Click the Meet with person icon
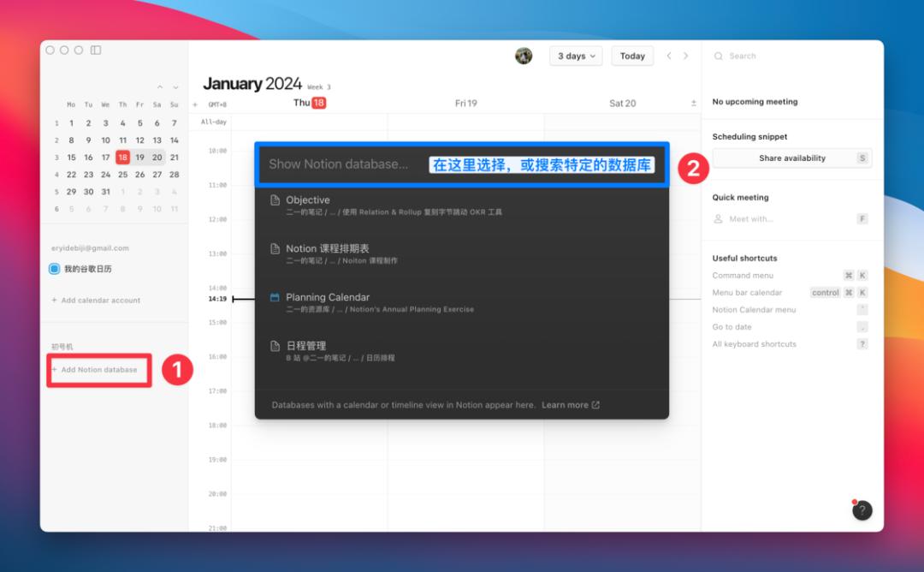 tap(719, 218)
